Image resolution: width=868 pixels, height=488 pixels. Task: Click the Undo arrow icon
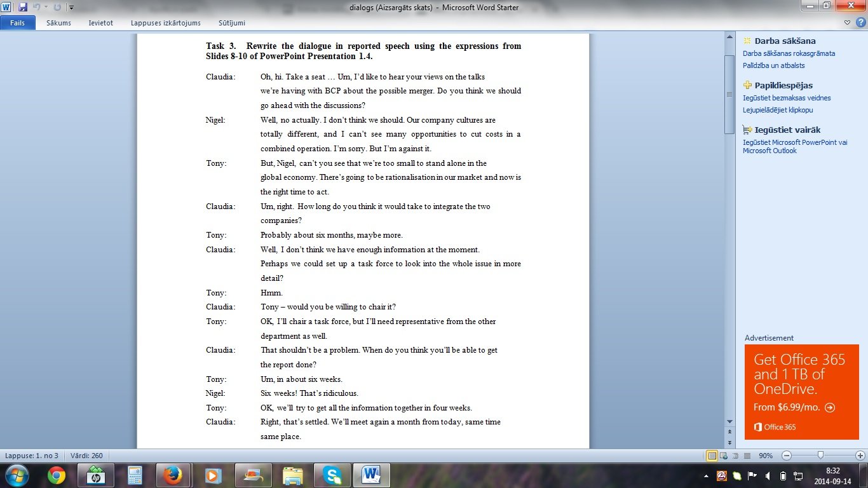click(x=36, y=7)
